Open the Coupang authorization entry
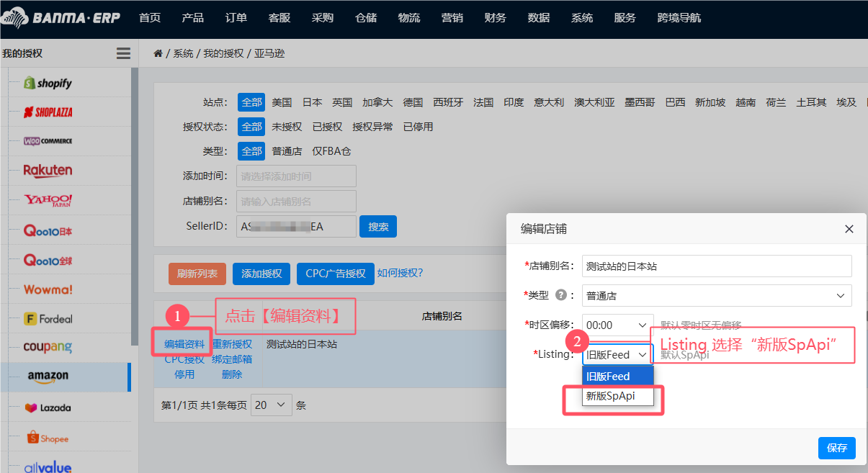This screenshot has width=868, height=473. click(x=48, y=347)
